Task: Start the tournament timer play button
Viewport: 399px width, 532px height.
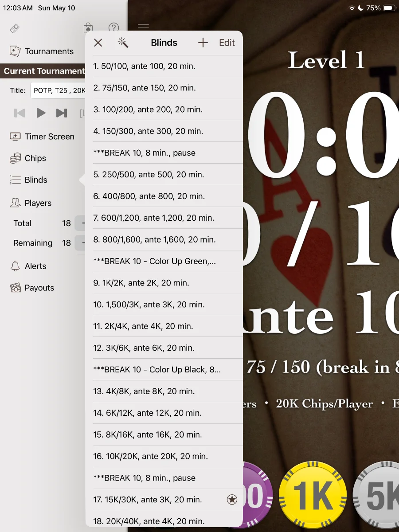Action: click(x=41, y=113)
